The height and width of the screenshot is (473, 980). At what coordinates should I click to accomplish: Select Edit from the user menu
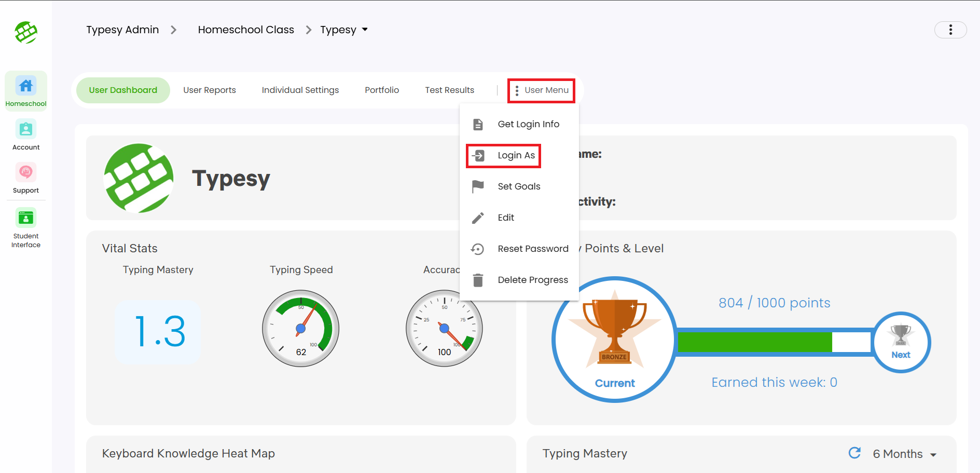click(519, 218)
